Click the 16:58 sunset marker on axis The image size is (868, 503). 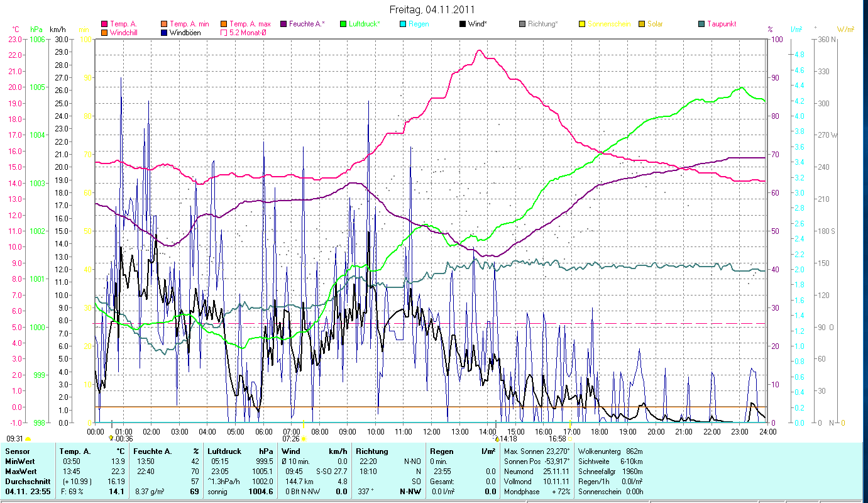[558, 439]
